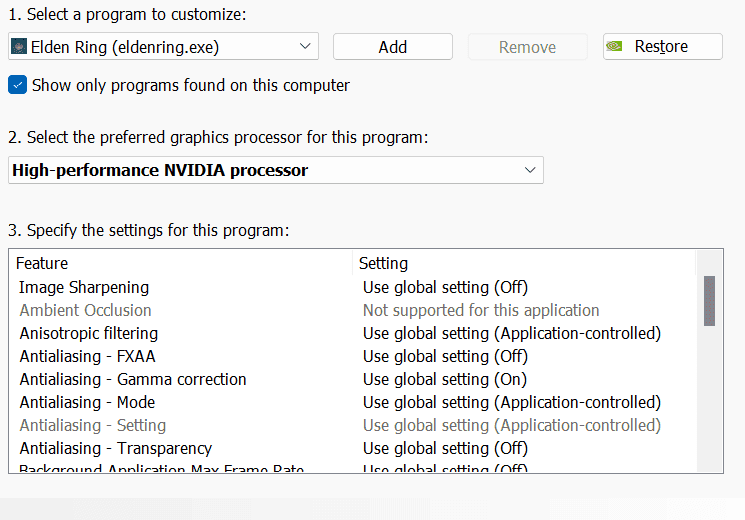The width and height of the screenshot is (745, 520).
Task: Open the preferred graphics processor dropdown
Action: (x=276, y=170)
